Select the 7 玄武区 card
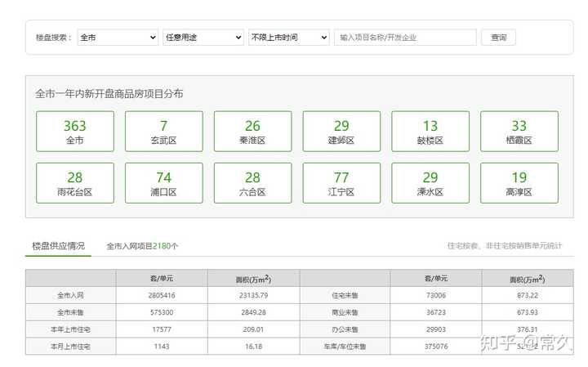The image size is (588, 367). coord(164,132)
